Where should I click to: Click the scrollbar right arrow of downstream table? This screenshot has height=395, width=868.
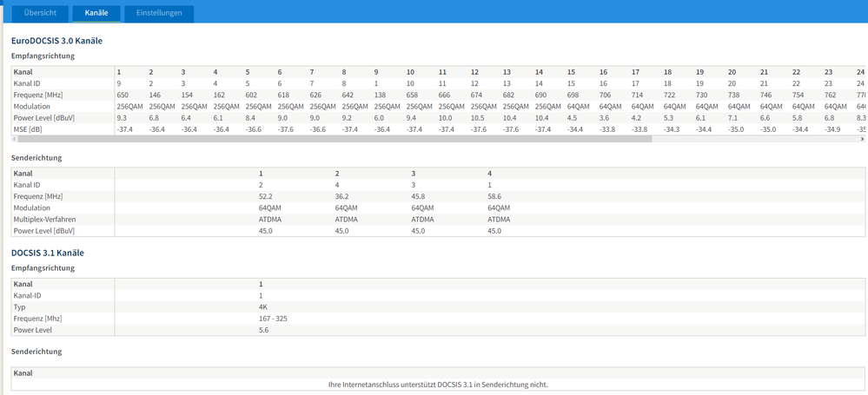pyautogui.click(x=862, y=139)
